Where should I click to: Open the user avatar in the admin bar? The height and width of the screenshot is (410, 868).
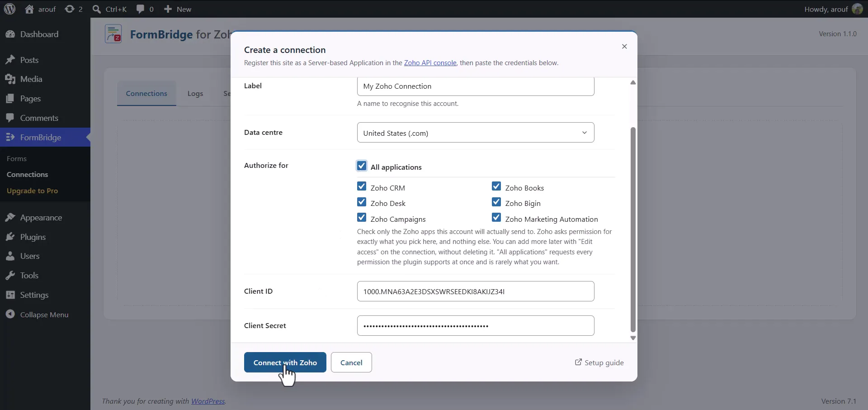click(x=857, y=9)
